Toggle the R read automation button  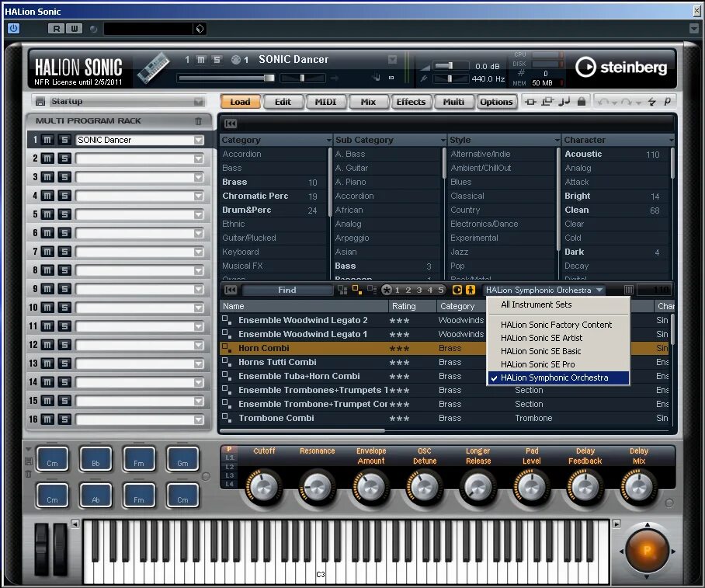[56, 29]
